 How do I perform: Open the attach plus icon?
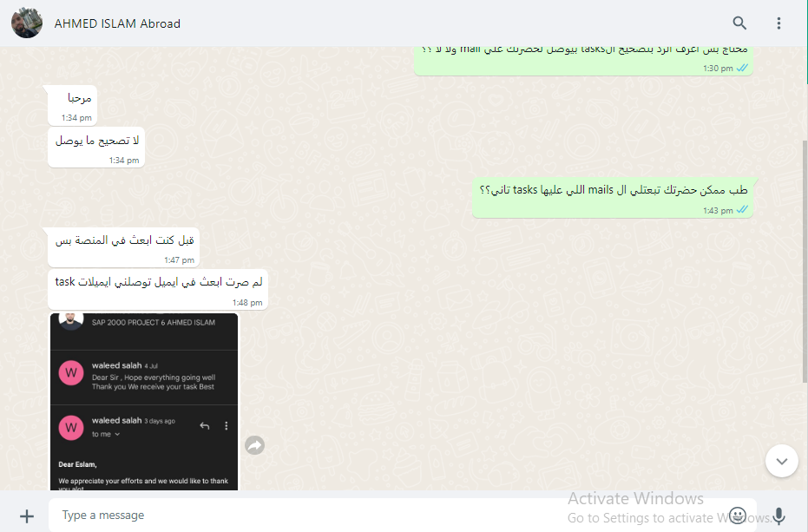click(27, 516)
